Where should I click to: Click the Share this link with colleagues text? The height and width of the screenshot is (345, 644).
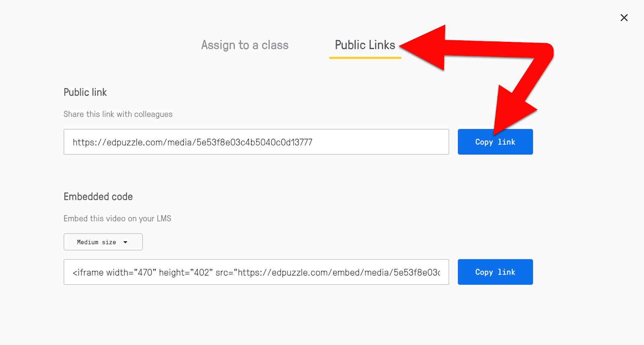tap(118, 114)
